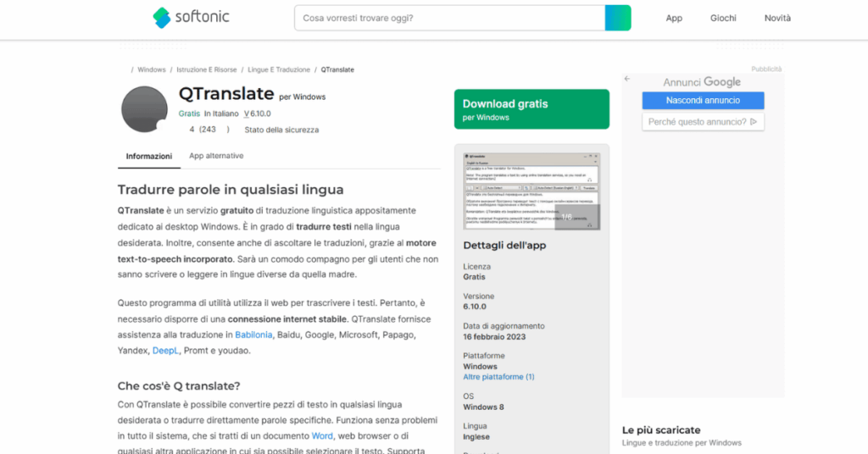This screenshot has width=868, height=454.
Task: Open the QTranslate screenshot thumbnail
Action: click(531, 191)
